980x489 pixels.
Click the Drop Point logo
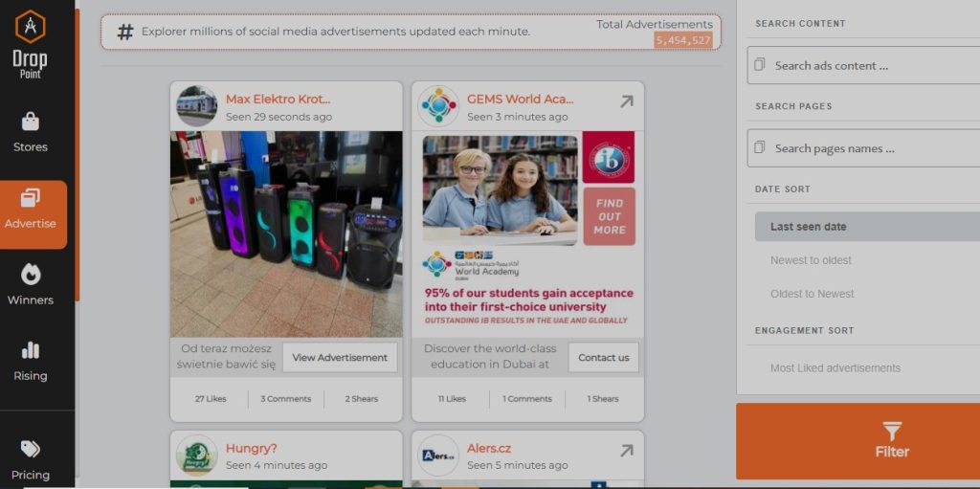pos(30,44)
